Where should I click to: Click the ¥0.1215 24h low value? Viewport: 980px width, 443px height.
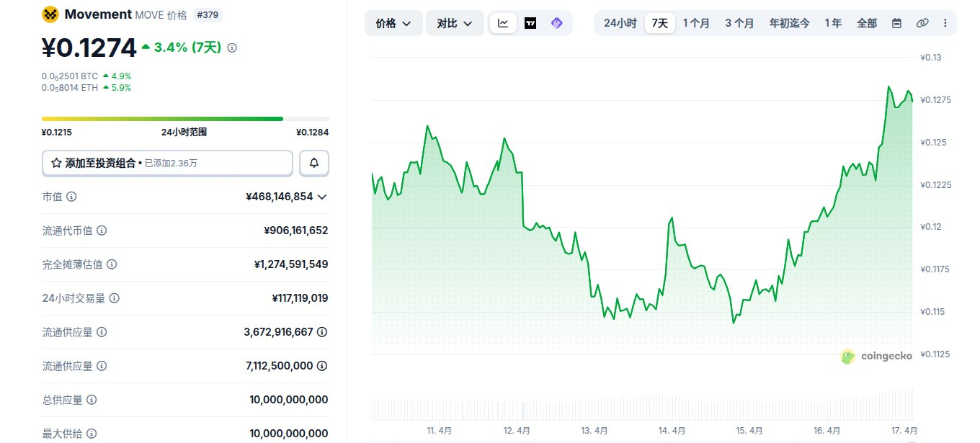[x=57, y=133]
